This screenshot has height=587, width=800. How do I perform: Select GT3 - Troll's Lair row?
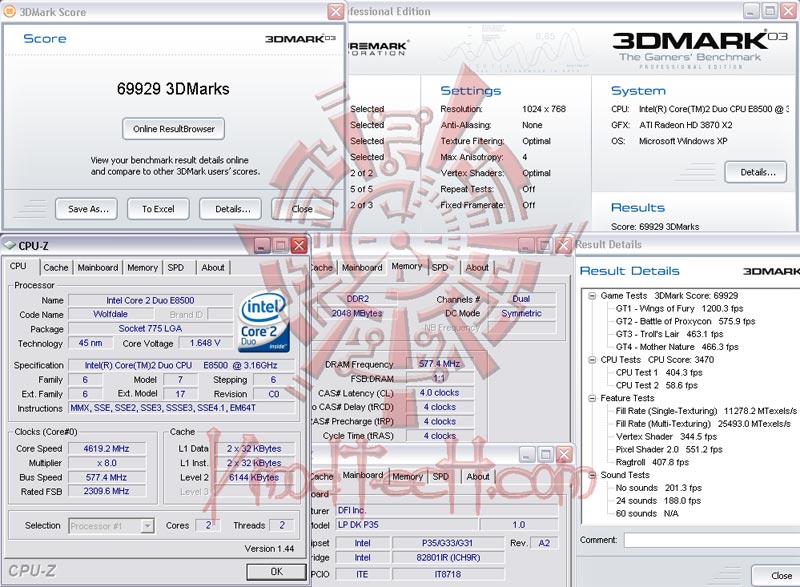[x=669, y=334]
